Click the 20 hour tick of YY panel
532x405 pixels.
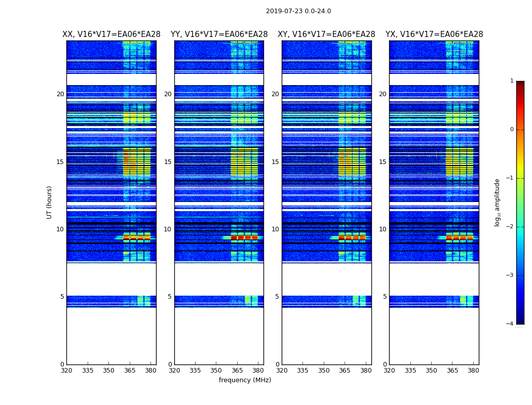point(168,94)
